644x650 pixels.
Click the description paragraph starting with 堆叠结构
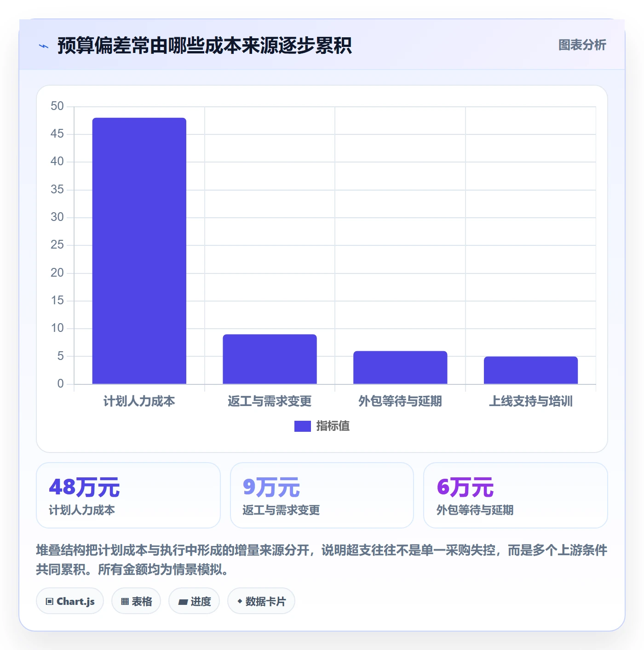(322, 560)
